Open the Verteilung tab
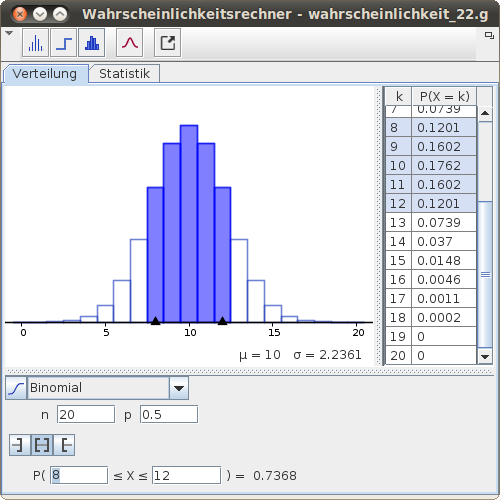Screen dimensions: 500x500 (x=45, y=74)
